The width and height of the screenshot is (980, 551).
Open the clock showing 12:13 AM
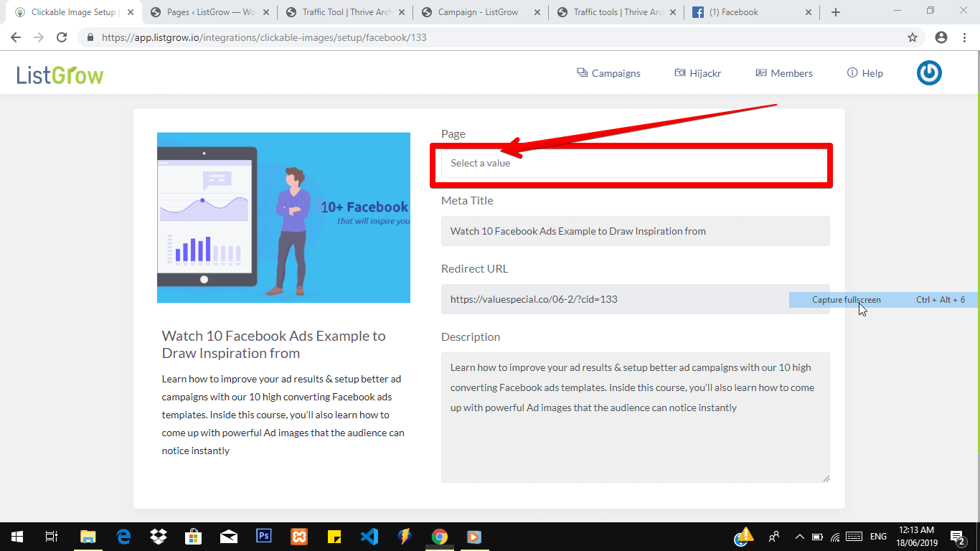coord(918,537)
